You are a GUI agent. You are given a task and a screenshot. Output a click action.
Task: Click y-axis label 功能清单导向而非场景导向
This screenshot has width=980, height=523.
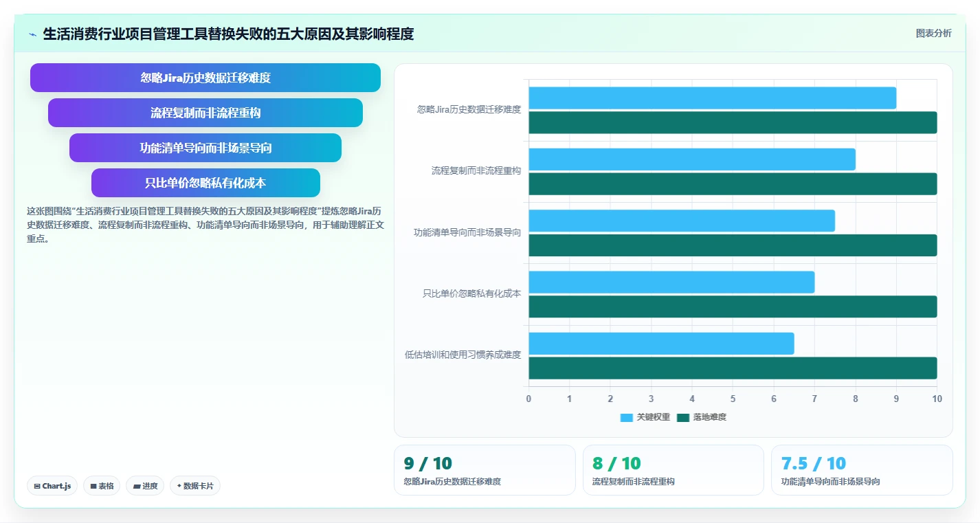(x=467, y=232)
